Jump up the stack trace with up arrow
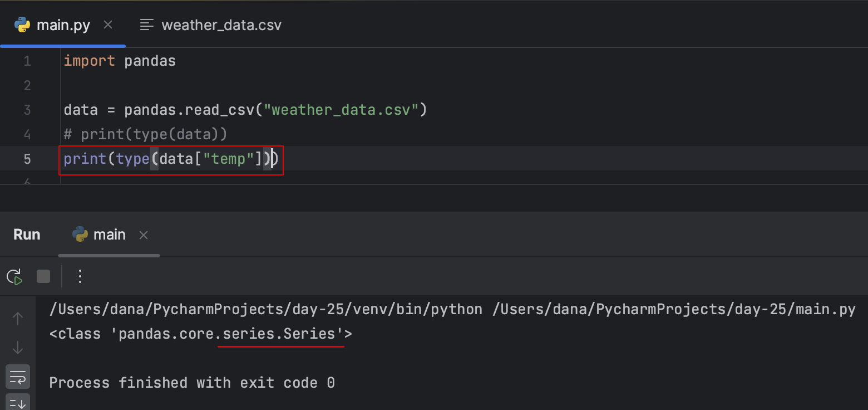Image resolution: width=868 pixels, height=410 pixels. pos(18,319)
